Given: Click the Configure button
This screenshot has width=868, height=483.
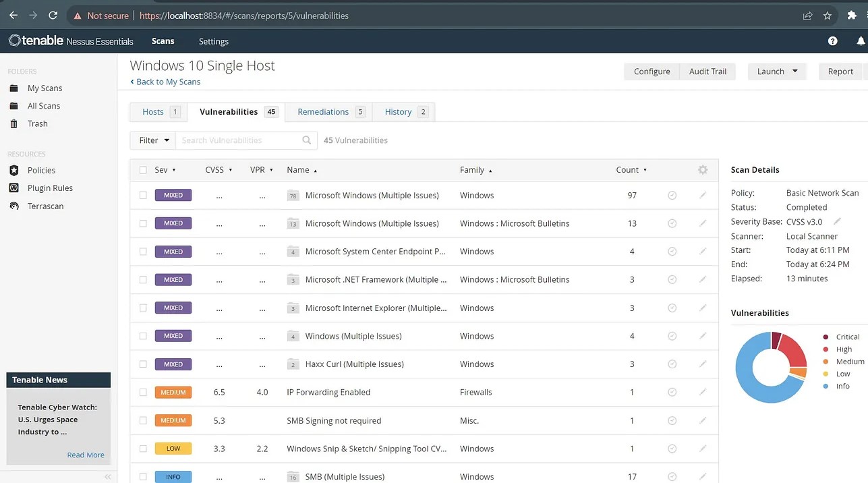Looking at the screenshot, I should click(652, 71).
